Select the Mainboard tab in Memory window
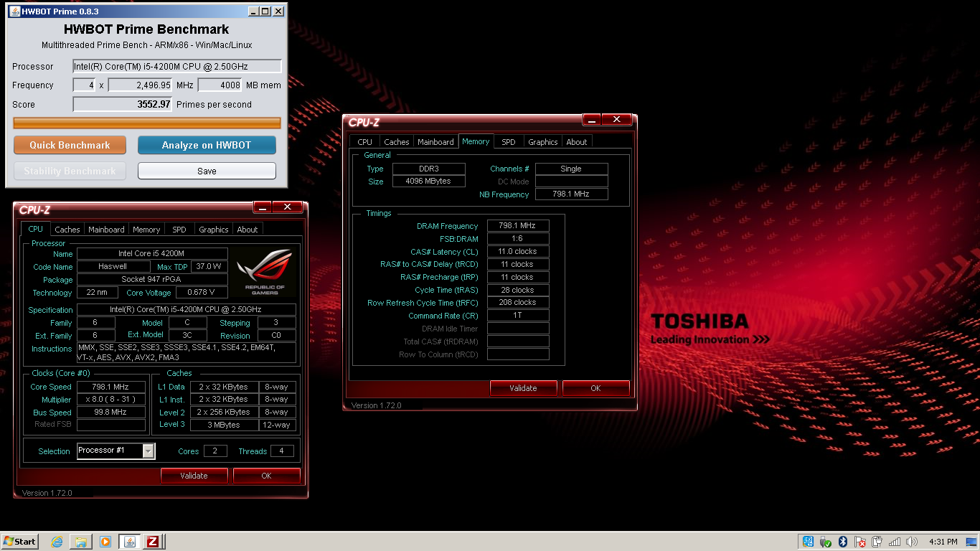Screen dimensions: 980x551 435,142
